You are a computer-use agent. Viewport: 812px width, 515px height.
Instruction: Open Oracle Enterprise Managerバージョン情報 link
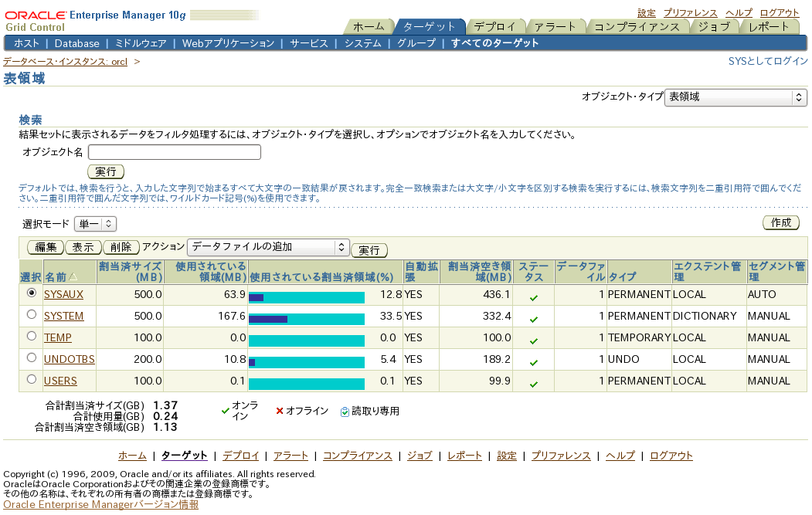pyautogui.click(x=101, y=505)
